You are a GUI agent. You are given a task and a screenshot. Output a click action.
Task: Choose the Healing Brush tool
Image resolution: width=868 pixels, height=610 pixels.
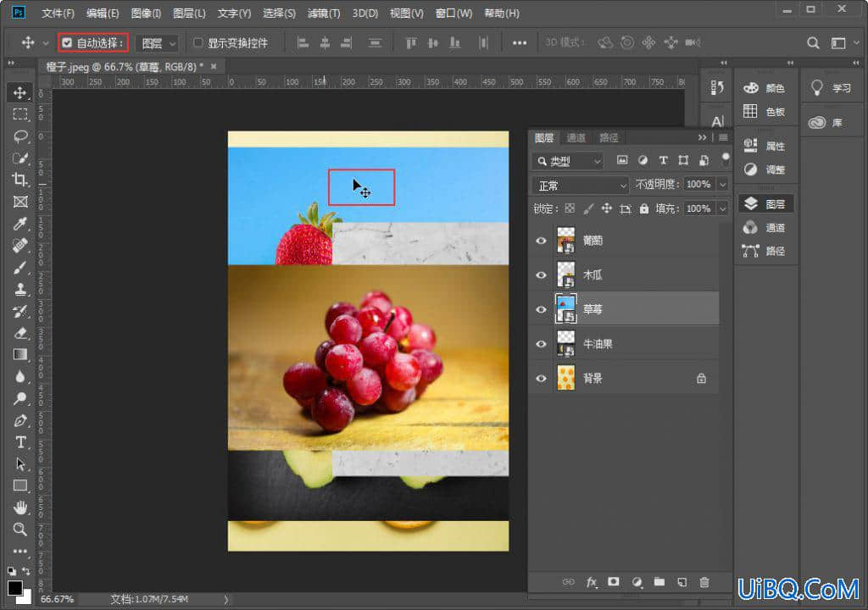point(20,245)
